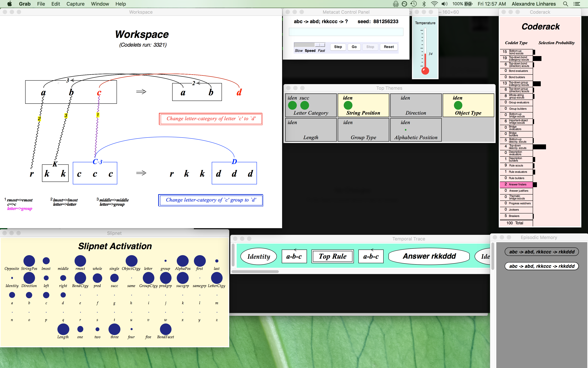588x368 pixels.
Task: Click the Letter Category theme cell
Action: (x=311, y=105)
